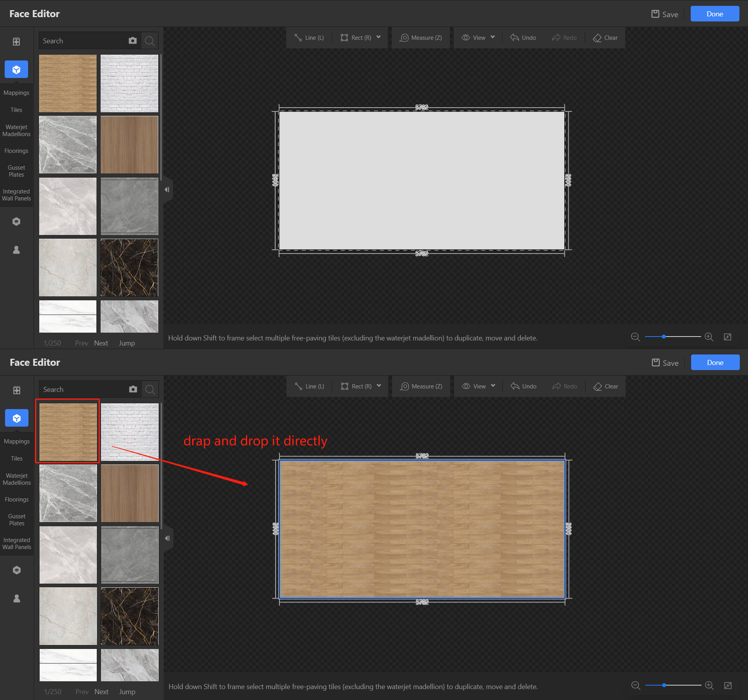Click fit-to-screen icon in upper editor corner

coord(727,337)
